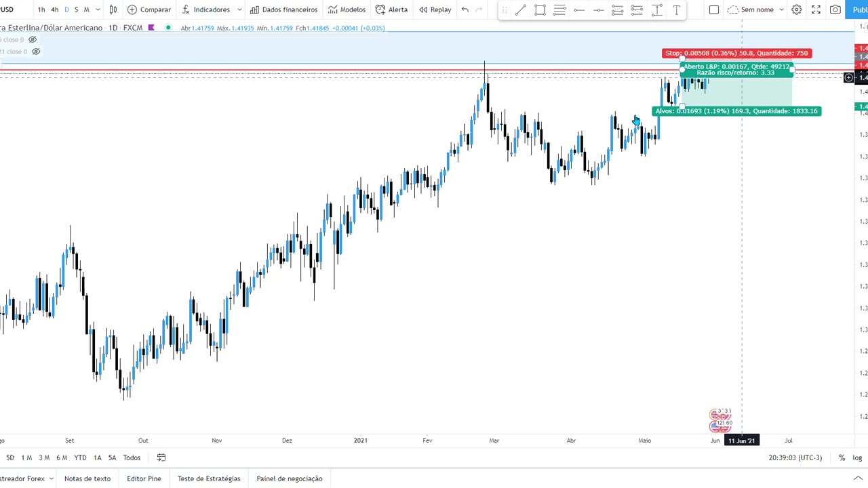Select the trend line drawing tool
The width and height of the screenshot is (868, 488).
(520, 9)
